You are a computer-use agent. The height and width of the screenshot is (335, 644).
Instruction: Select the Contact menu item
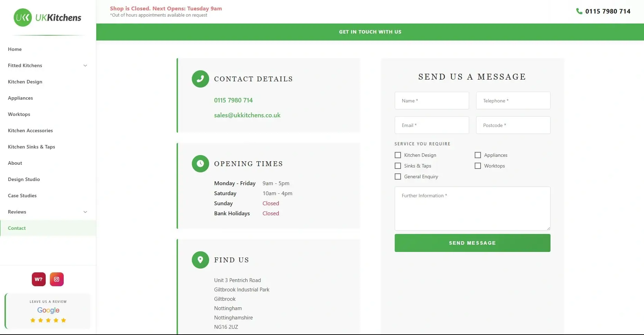click(x=48, y=228)
